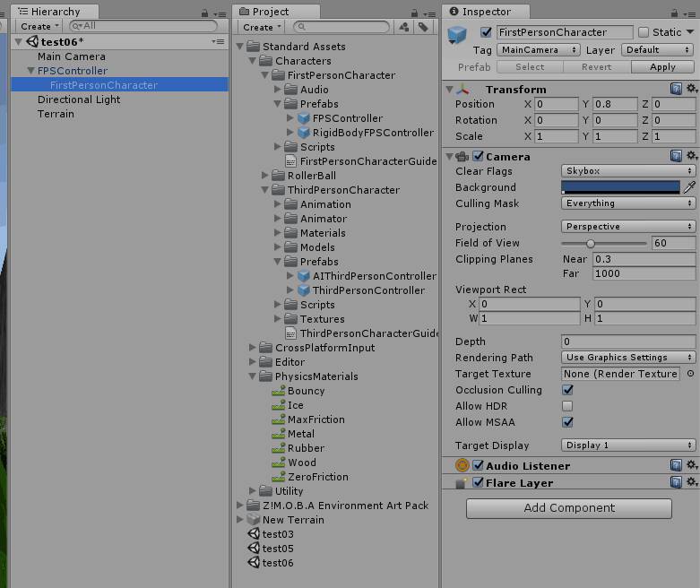Click the Add Component button

569,508
